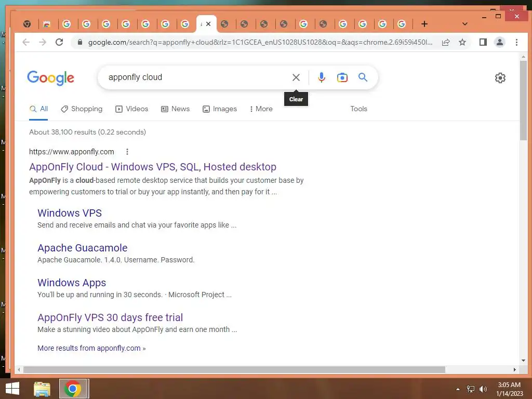Screen dimensions: 532x399
Task: Click the horizontal scrollbar thumb
Action: pyautogui.click(x=234, y=369)
